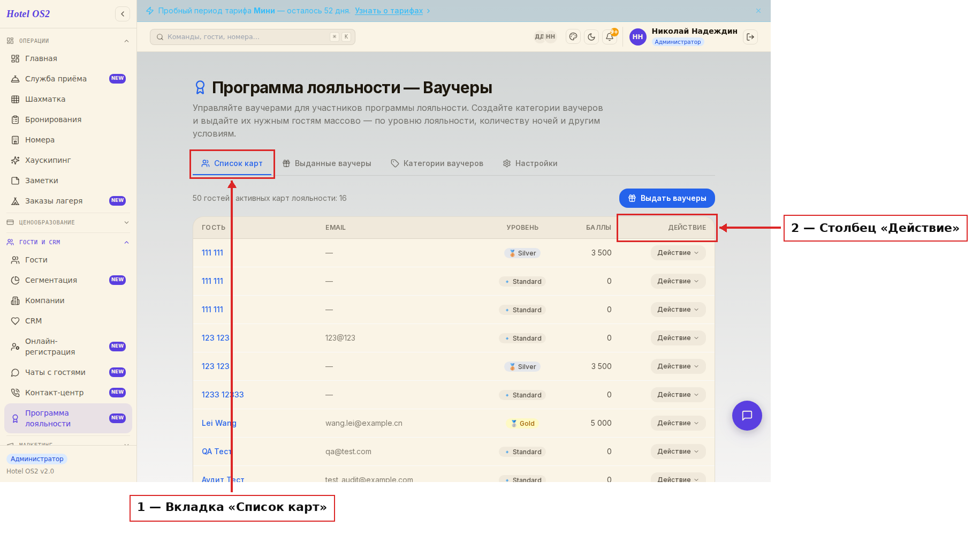Collapse the ОПЕРАЦИИ sidebar group
980x534 pixels.
(x=68, y=41)
